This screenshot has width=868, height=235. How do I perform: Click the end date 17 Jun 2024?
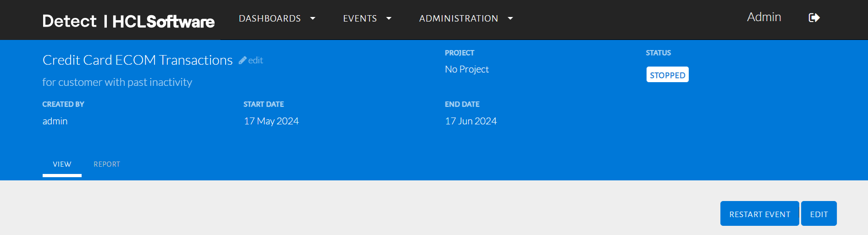471,121
